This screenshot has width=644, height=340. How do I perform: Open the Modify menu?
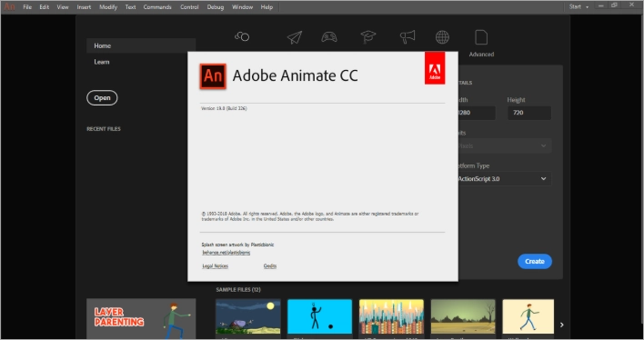pyautogui.click(x=108, y=7)
